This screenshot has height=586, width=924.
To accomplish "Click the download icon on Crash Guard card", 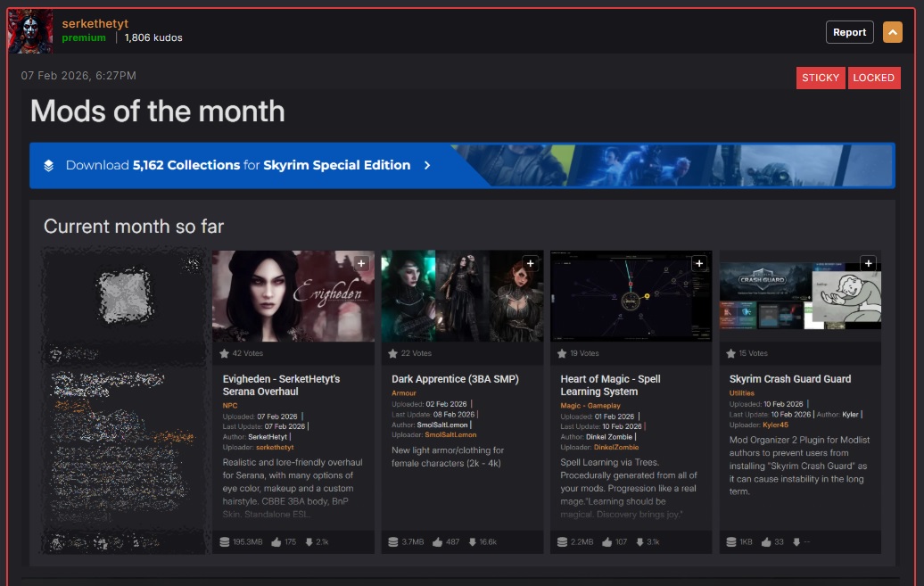I will [796, 541].
